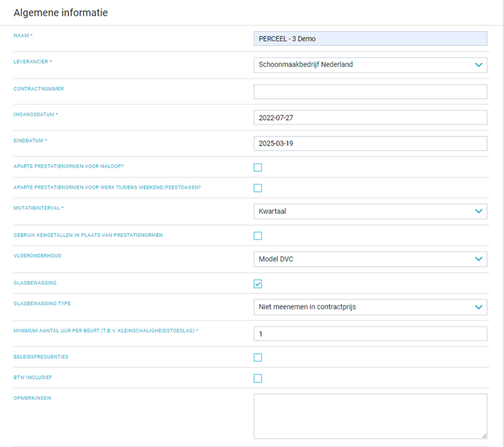Tick the Beleidsfrequenties checkbox
The width and height of the screenshot is (504, 447).
258,357
